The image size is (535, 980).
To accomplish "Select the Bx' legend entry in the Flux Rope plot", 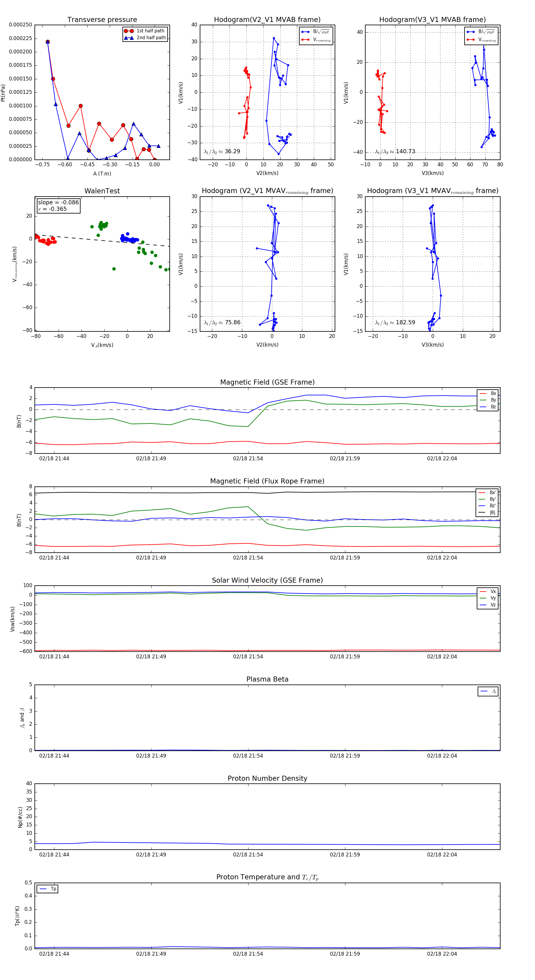I will click(487, 492).
